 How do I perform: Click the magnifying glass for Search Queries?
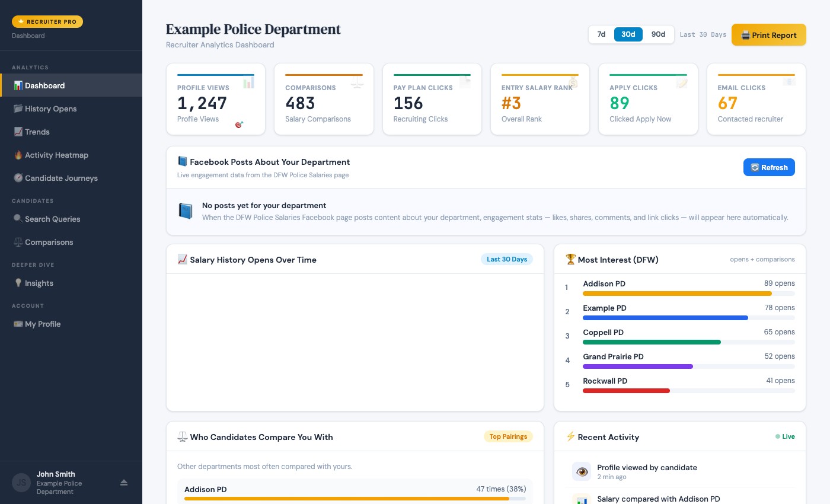(19, 219)
